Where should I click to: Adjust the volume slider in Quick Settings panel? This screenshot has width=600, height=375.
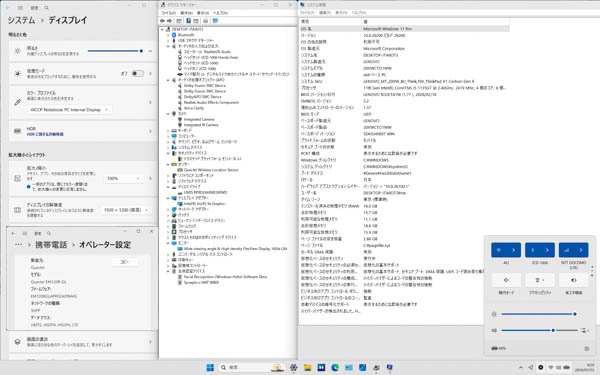[539, 330]
